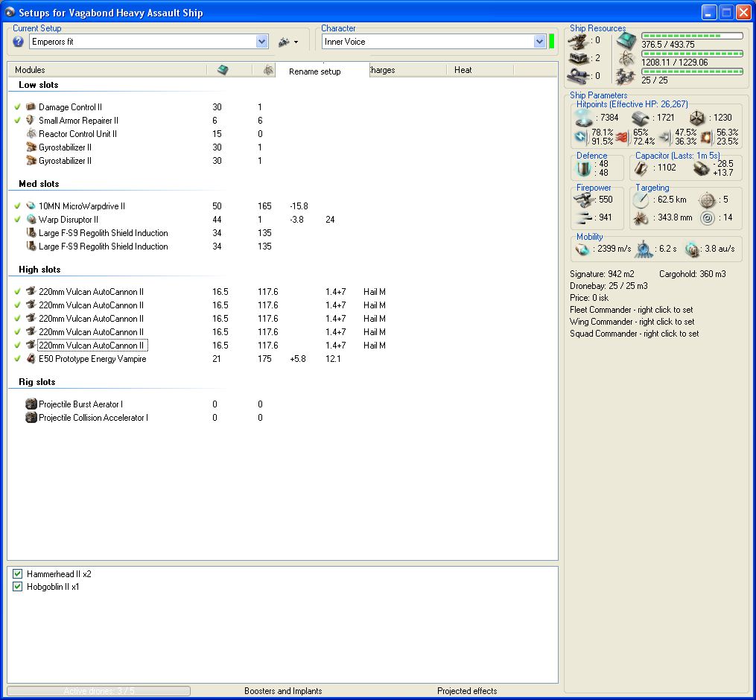Click the Projectile Burst Aerator I icon
756x700 pixels.
tap(31, 404)
